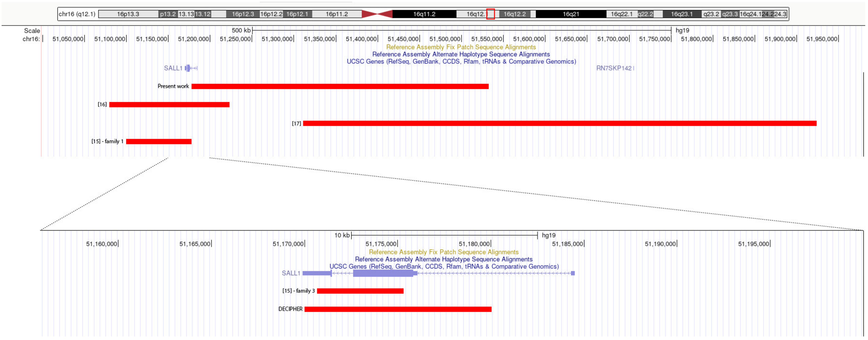Click the SALL1 label in lower zoomed track
This screenshot has width=868, height=340.
coord(291,273)
